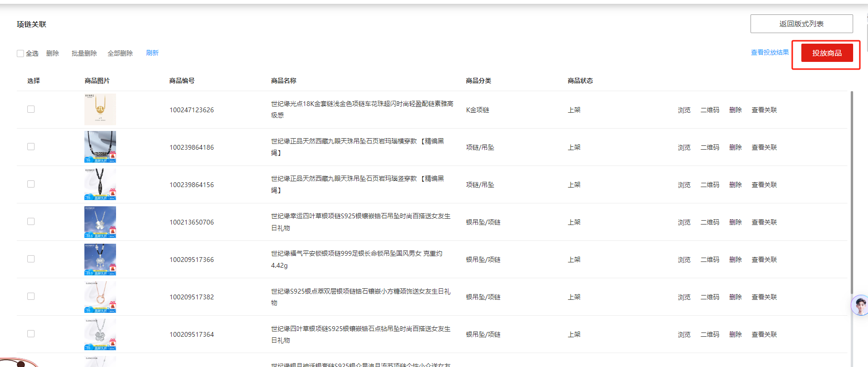This screenshot has height=367, width=868.
Task: Open 查看关联 for product 100247123626
Action: tap(764, 110)
